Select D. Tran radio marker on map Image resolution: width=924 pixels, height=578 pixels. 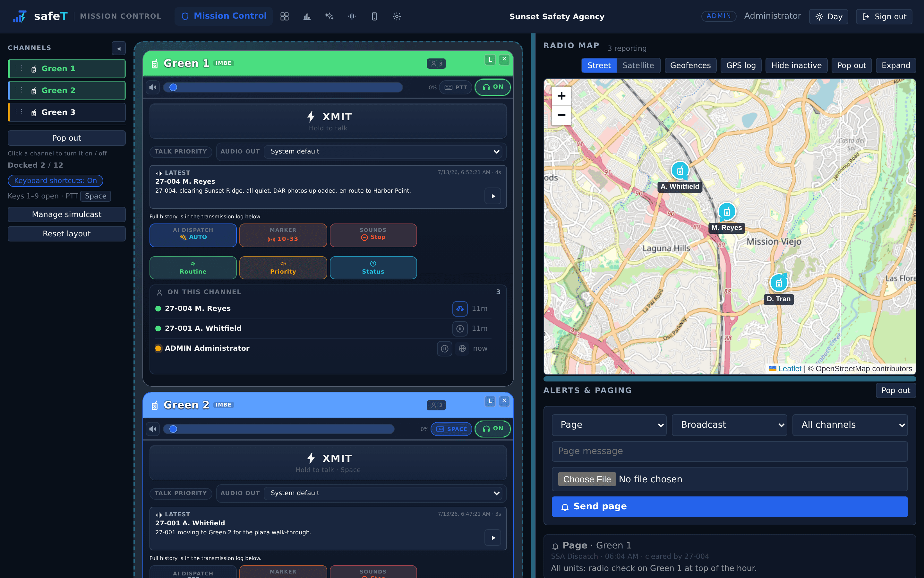click(x=779, y=283)
